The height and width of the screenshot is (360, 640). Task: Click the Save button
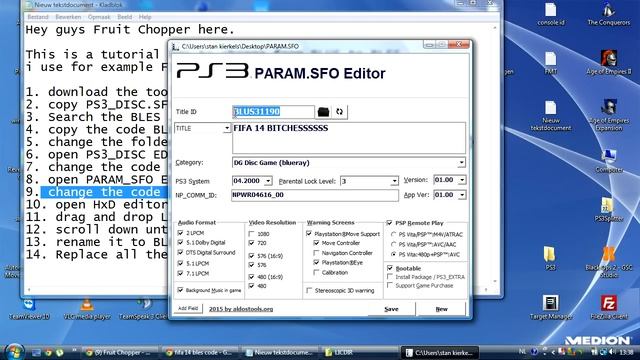point(391,309)
